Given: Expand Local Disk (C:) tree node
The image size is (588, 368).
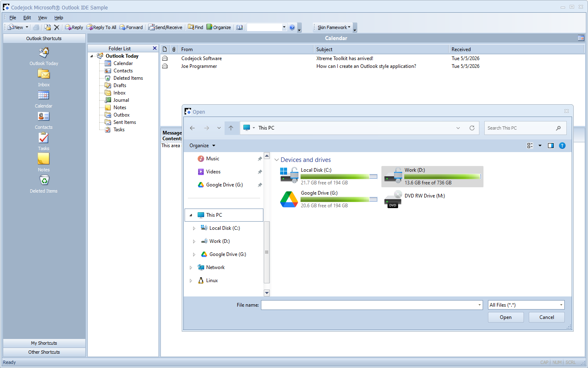Looking at the screenshot, I should [194, 228].
